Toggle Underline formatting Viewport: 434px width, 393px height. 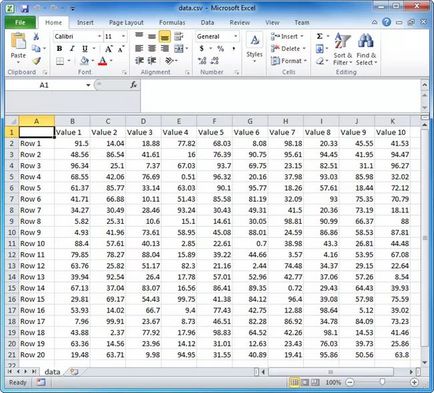[x=85, y=49]
